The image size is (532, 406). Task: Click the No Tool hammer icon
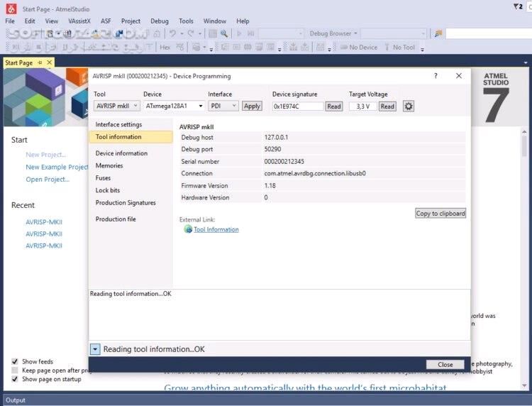coord(387,48)
